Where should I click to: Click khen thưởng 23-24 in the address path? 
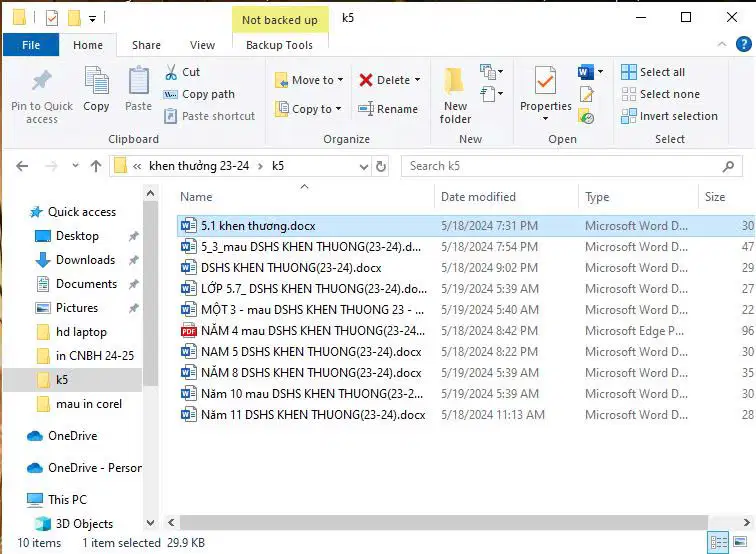pos(199,166)
